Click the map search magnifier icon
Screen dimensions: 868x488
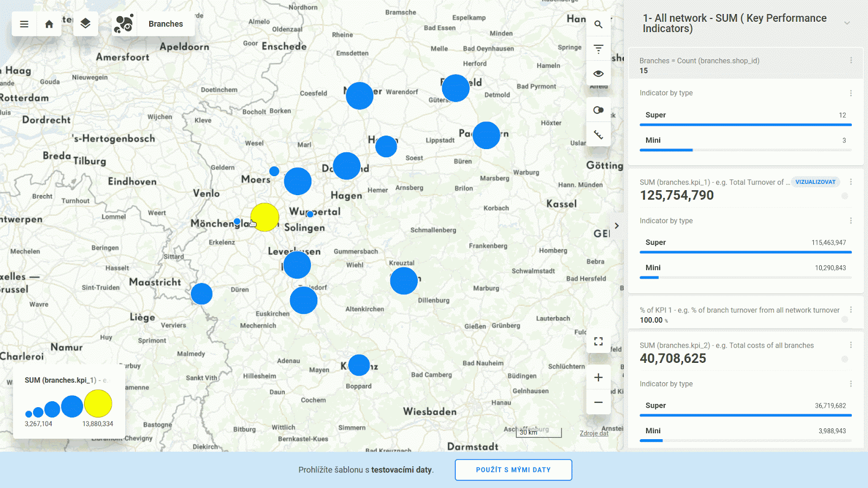(x=598, y=24)
